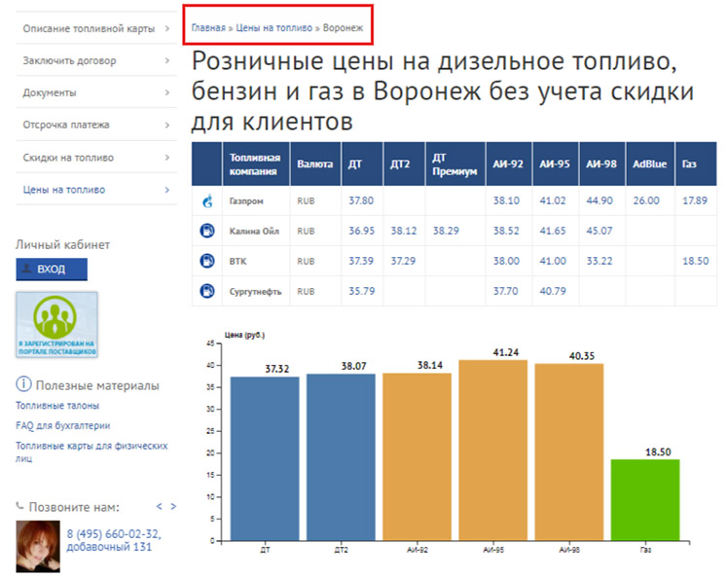
Task: Open FAQ для бухгалтерии link
Action: pos(62,425)
